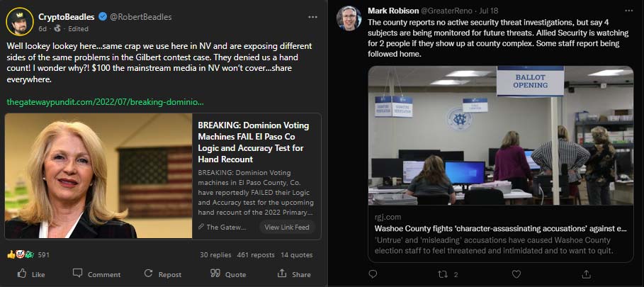Open the thegatewaypundit.com link
Image resolution: width=644 pixels, height=287 pixels.
pyautogui.click(x=105, y=101)
